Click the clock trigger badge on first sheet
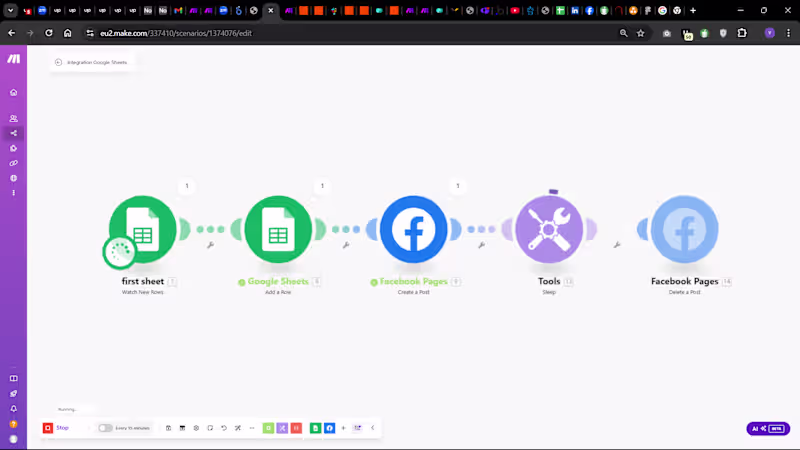This screenshot has height=450, width=800. (119, 252)
